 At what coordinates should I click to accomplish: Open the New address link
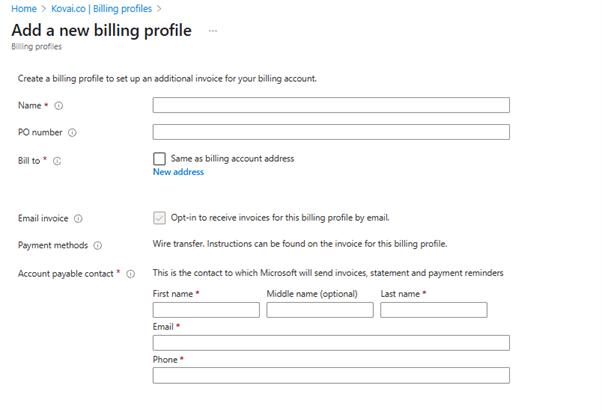[178, 172]
